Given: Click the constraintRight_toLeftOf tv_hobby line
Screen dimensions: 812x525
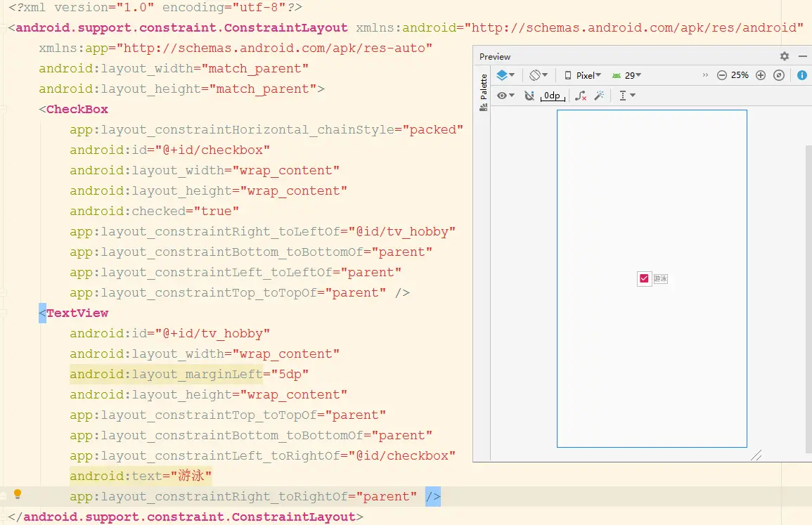Looking at the screenshot, I should click(262, 231).
